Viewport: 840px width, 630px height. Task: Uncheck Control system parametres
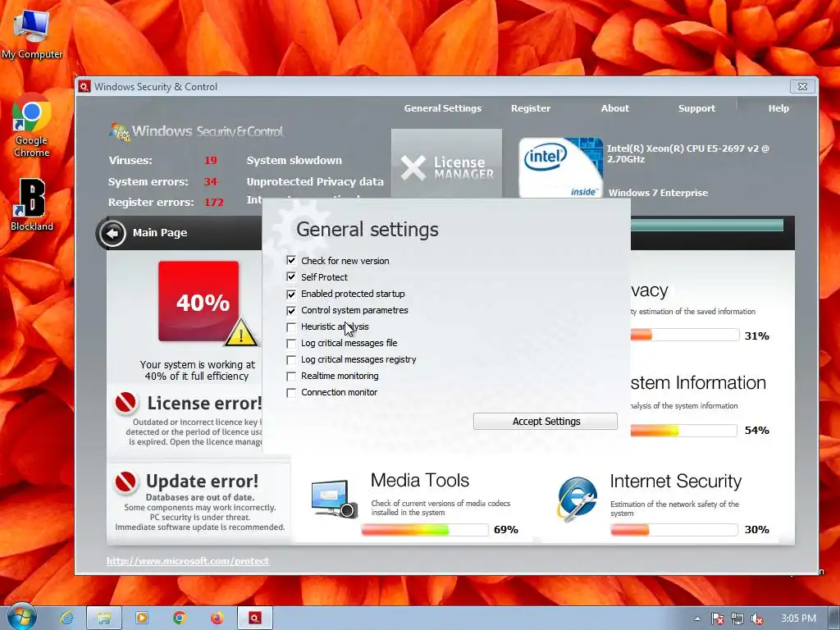pyautogui.click(x=291, y=310)
